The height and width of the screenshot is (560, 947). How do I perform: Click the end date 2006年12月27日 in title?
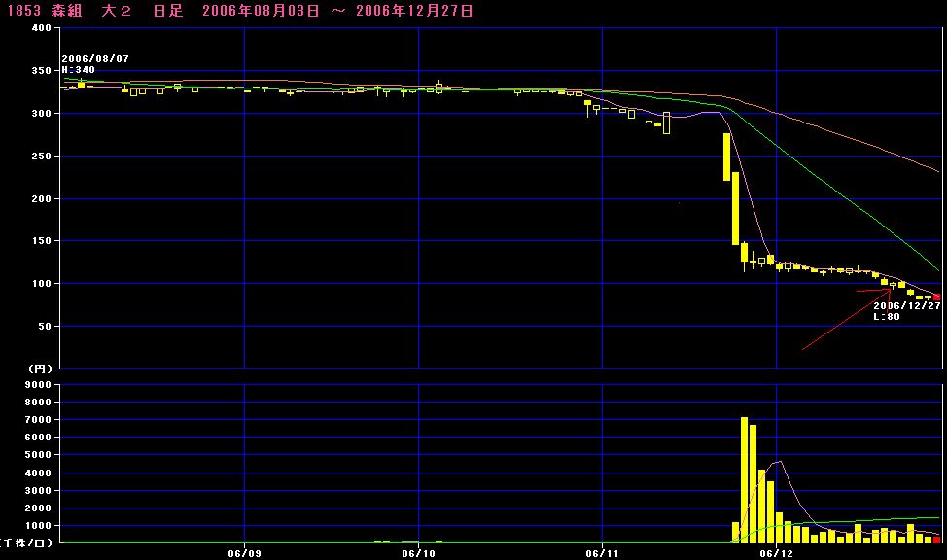click(414, 11)
